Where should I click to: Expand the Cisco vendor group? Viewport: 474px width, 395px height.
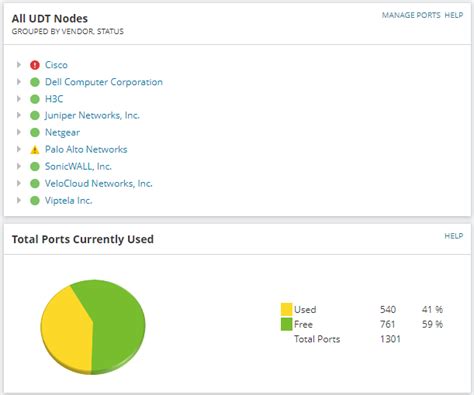click(x=19, y=65)
